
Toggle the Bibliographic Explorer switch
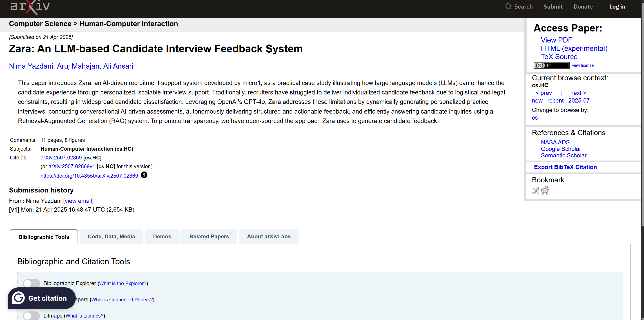click(x=31, y=283)
